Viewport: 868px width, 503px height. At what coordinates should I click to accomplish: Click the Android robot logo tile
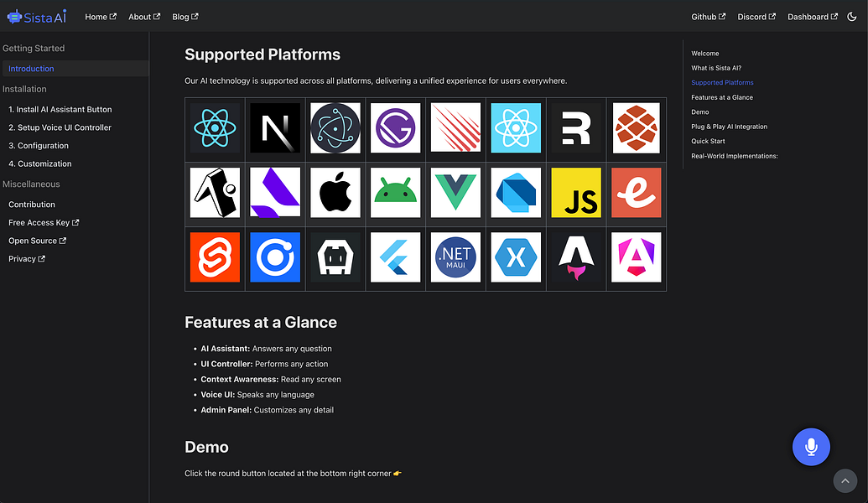[395, 193]
